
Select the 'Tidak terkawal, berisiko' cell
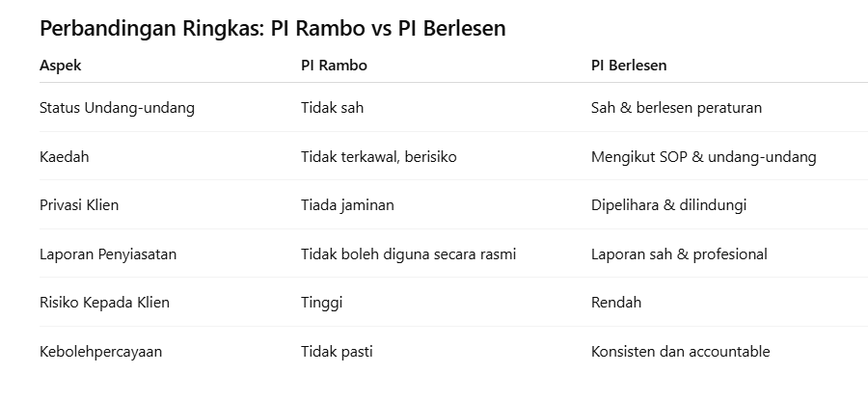point(378,156)
